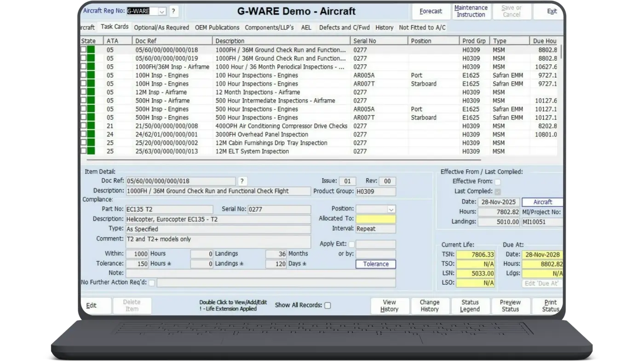Tick checkbox for row 05/60/00/000/000/018
The image size is (644, 362).
(83, 50)
